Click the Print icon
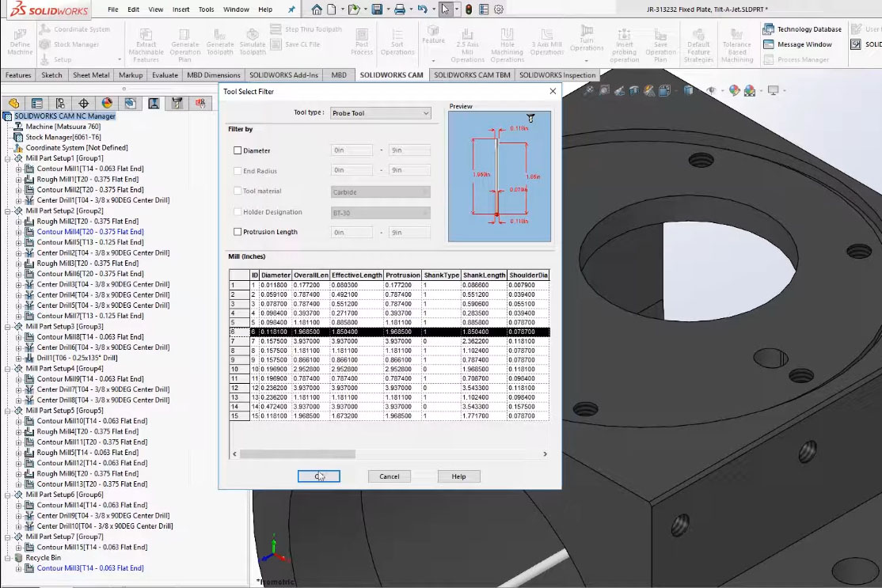Screen dimensions: 882x588 399,9
